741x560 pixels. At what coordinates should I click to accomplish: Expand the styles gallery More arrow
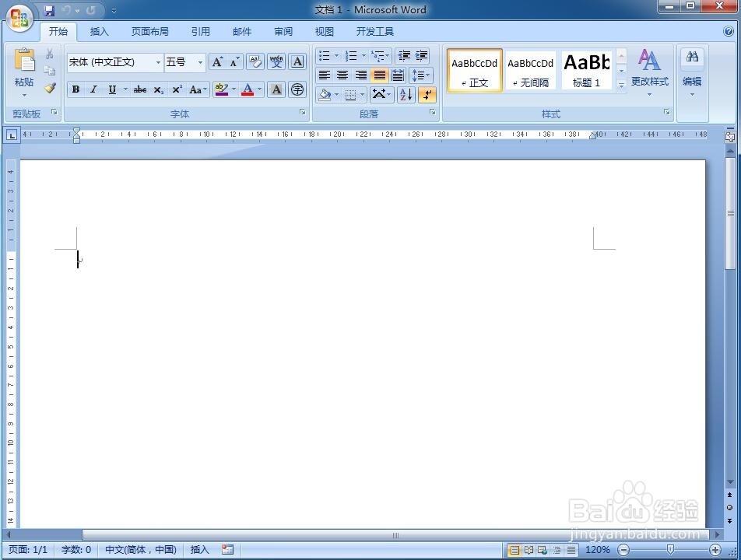(x=622, y=86)
